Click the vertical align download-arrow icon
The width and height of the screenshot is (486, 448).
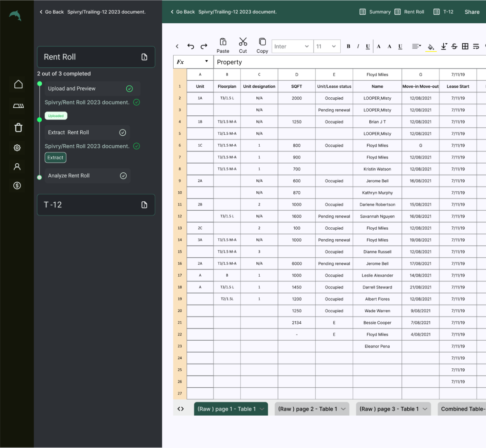click(x=444, y=47)
